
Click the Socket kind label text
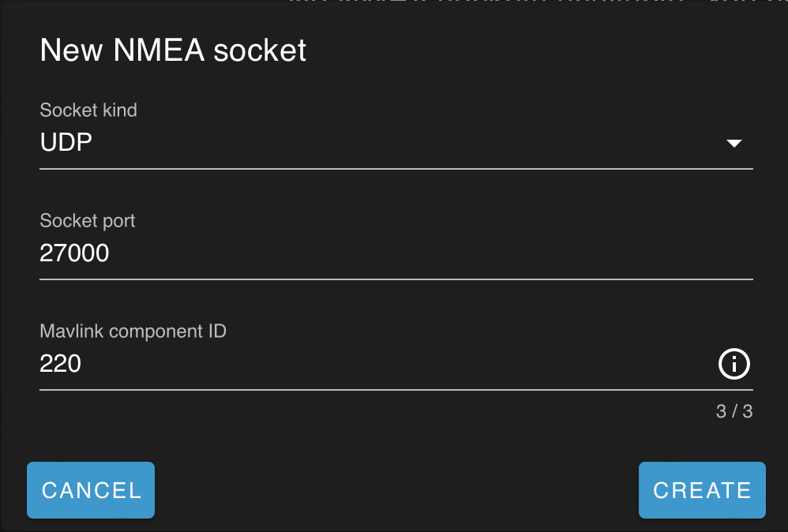pos(88,111)
